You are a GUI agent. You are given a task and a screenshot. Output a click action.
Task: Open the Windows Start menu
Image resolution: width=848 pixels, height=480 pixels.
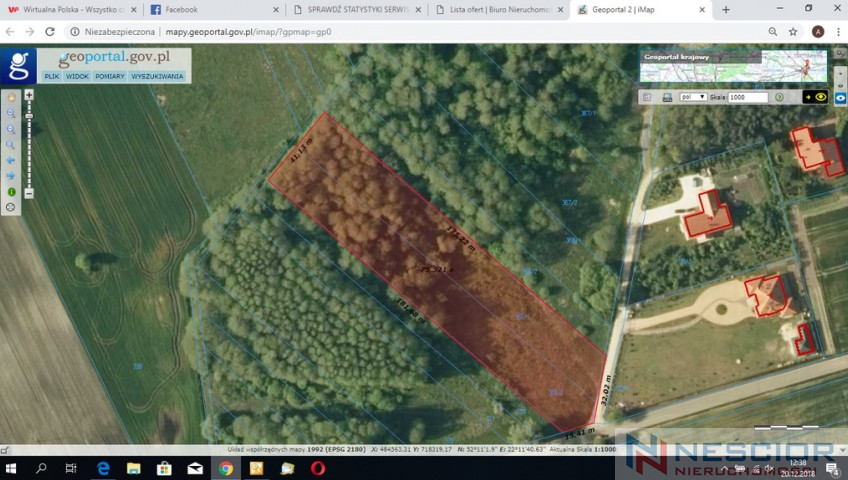[x=10, y=468]
